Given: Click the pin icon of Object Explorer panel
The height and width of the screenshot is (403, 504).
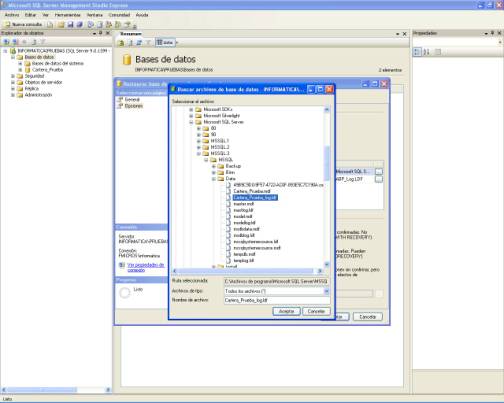Looking at the screenshot, I should [101, 33].
